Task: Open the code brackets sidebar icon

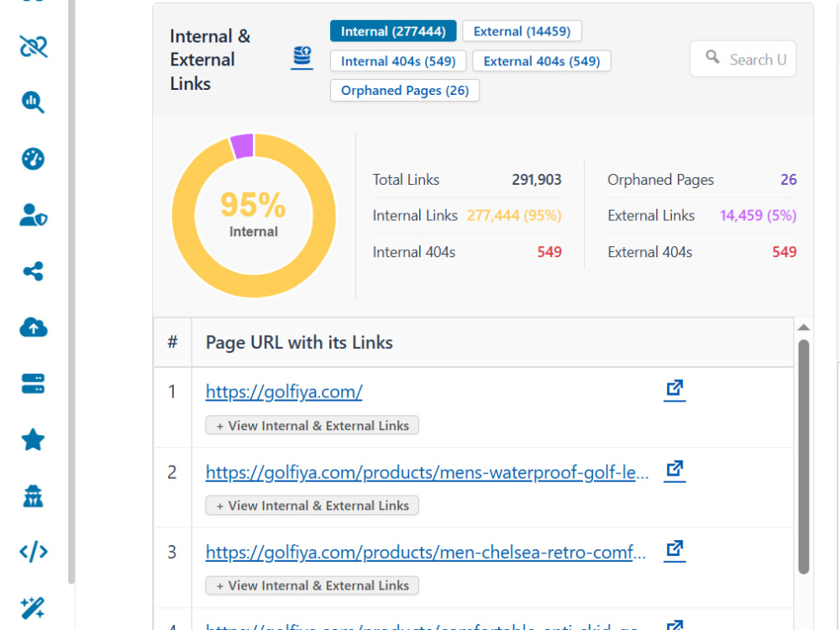Action: [x=34, y=552]
